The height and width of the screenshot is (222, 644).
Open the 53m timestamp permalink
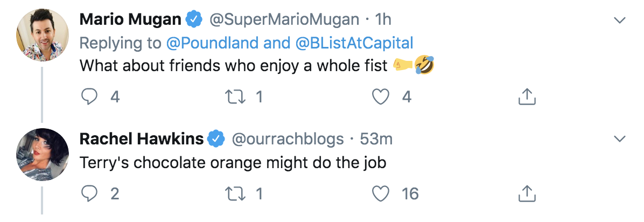(376, 138)
